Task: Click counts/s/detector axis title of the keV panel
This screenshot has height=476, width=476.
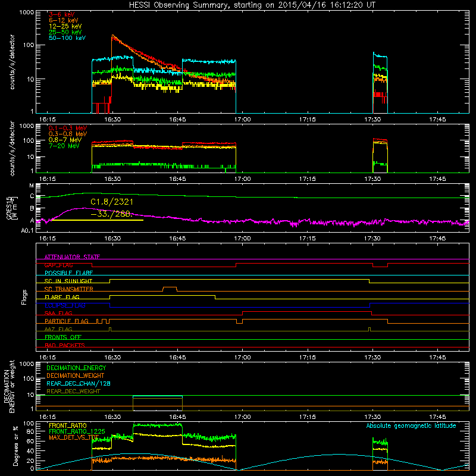Action: coord(12,62)
